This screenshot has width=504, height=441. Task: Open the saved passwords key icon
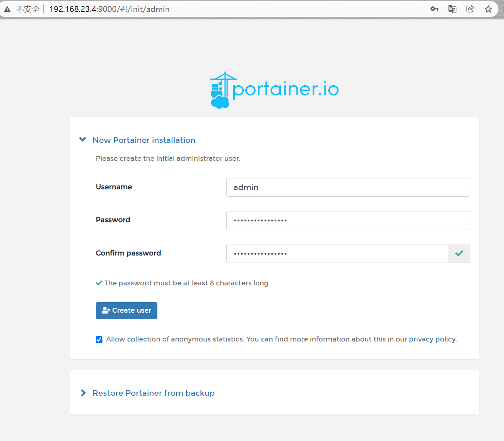(434, 9)
